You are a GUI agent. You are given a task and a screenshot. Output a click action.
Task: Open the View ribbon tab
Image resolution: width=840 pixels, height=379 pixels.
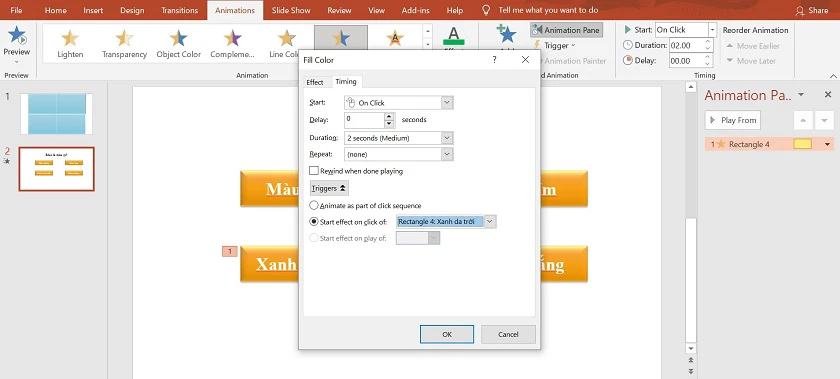click(x=377, y=10)
